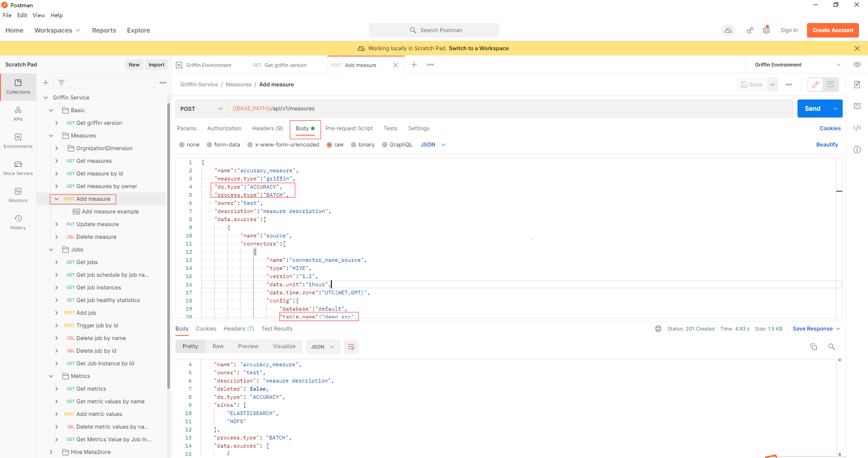Switch to Get griffin version tab
Image resolution: width=868 pixels, height=458 pixels.
[286, 65]
